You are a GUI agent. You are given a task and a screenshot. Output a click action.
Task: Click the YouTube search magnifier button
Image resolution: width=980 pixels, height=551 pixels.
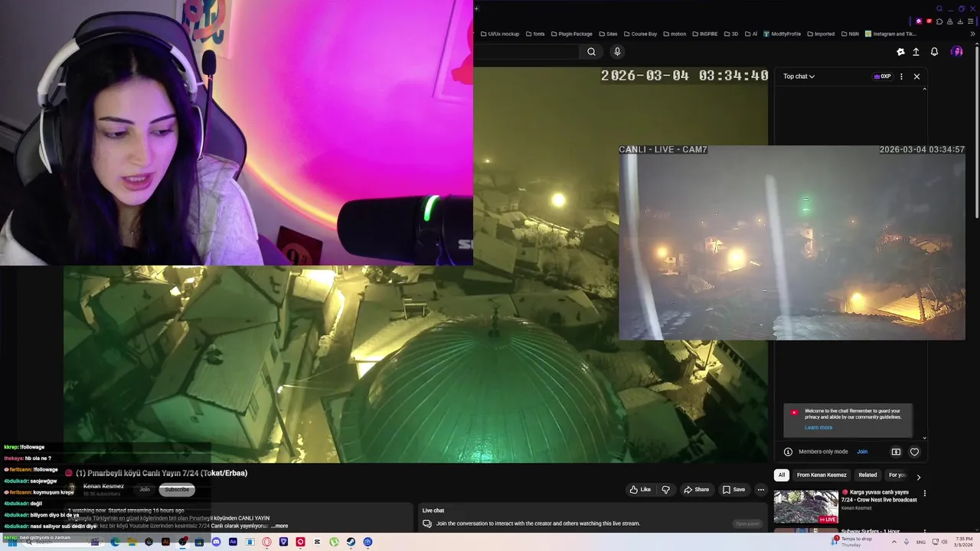tap(591, 52)
